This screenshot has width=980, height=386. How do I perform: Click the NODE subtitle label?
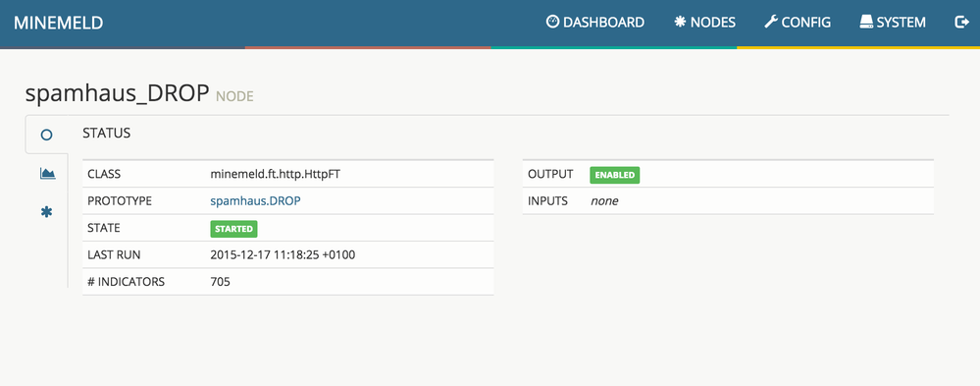(234, 96)
